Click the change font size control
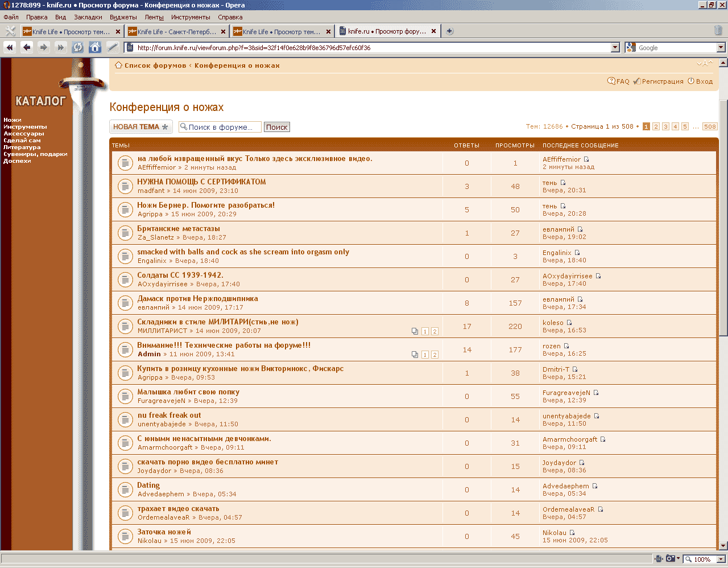 coord(705,64)
